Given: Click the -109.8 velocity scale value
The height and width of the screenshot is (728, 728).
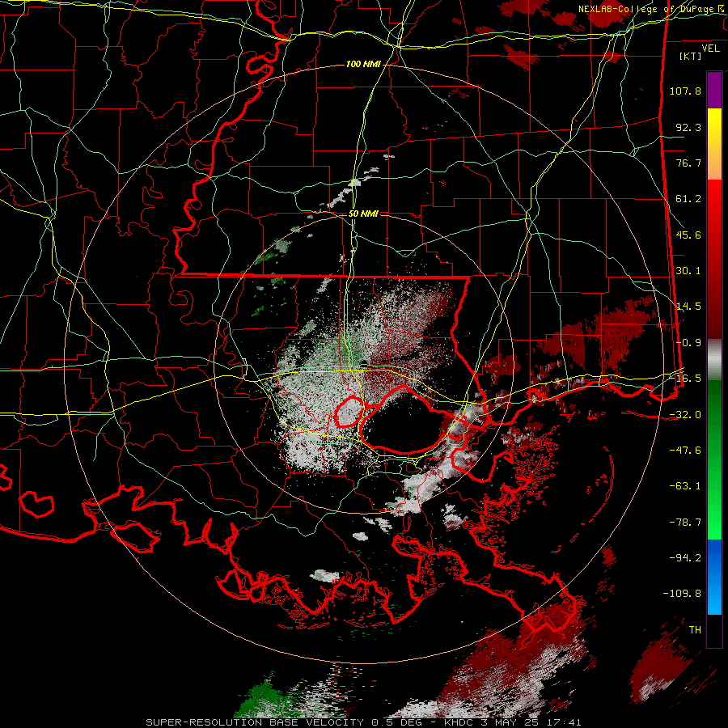Looking at the screenshot, I should coord(682,594).
